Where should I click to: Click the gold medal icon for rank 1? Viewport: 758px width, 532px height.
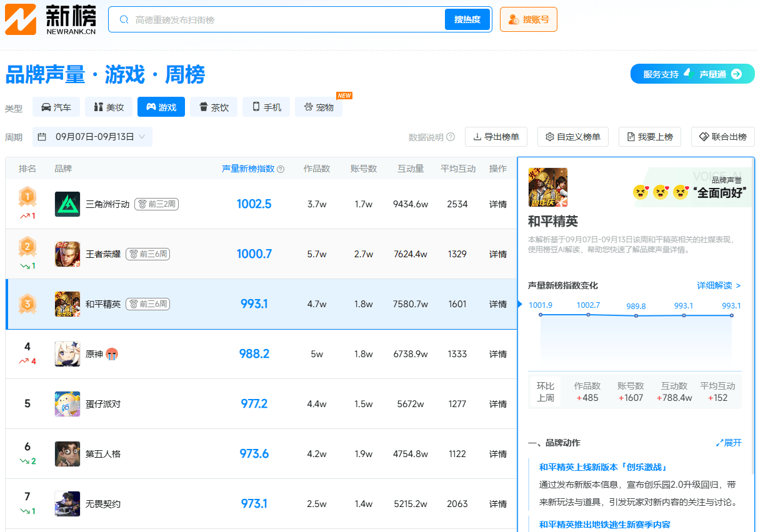27,197
